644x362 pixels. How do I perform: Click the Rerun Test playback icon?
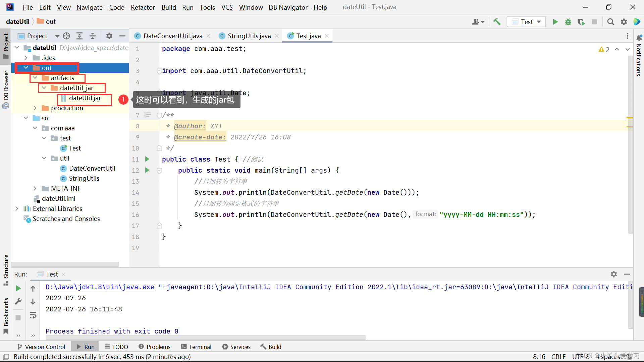18,288
